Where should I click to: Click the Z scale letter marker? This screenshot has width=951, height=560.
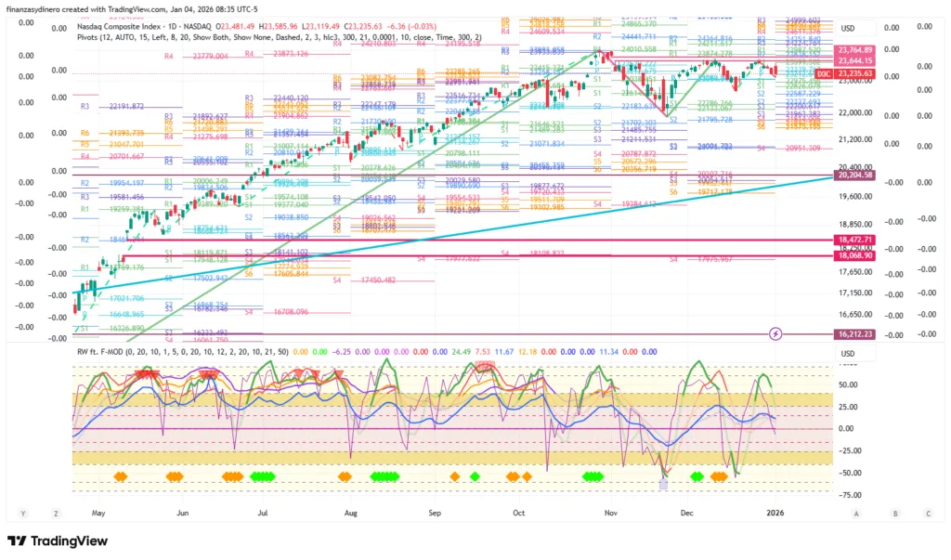(57, 513)
